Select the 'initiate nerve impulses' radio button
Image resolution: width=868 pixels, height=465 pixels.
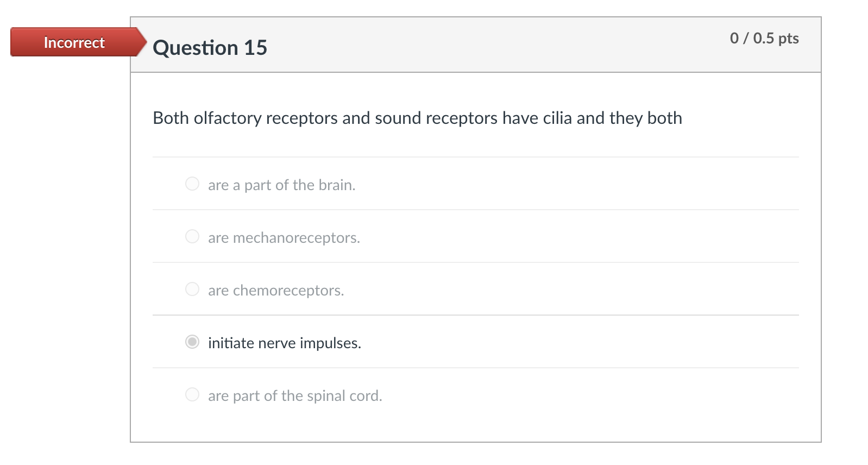[192, 342]
